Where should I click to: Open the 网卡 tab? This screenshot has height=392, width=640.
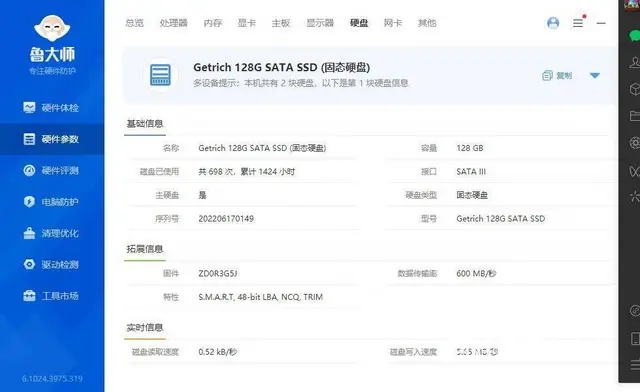coord(393,23)
